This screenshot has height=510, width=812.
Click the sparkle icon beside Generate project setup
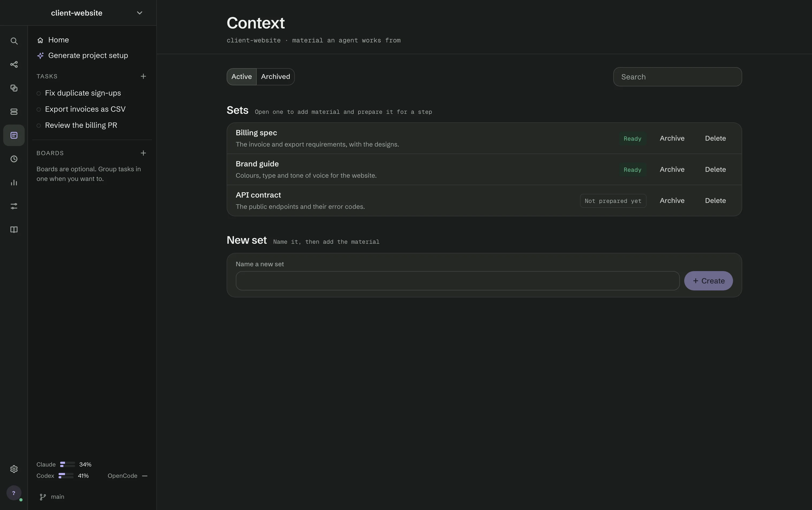[41, 56]
